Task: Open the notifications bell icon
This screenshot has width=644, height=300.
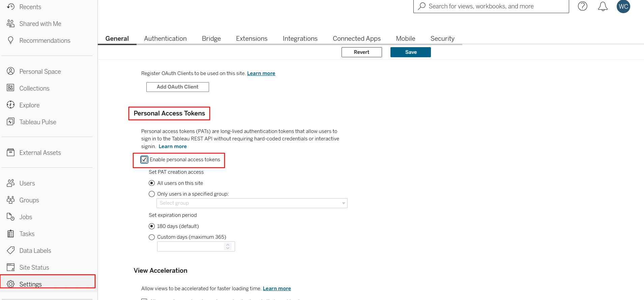Action: point(603,6)
